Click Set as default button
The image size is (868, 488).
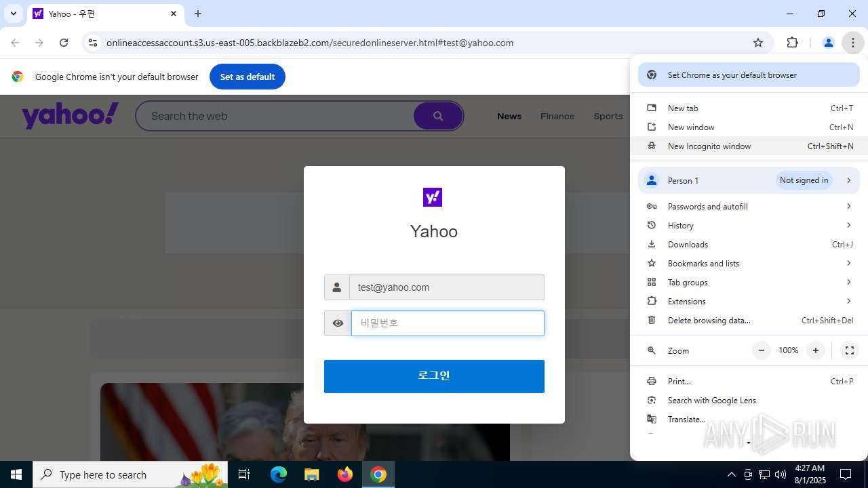(248, 77)
